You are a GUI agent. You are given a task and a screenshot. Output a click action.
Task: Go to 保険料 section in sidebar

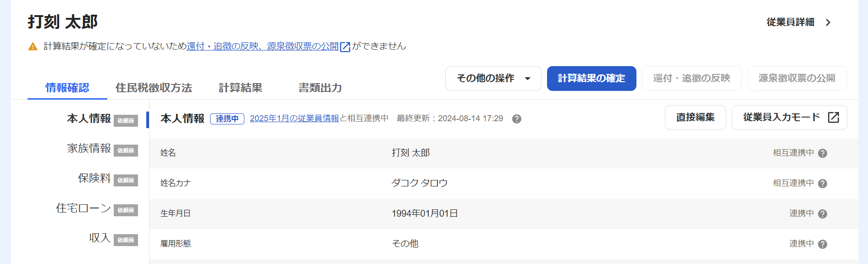tap(94, 178)
